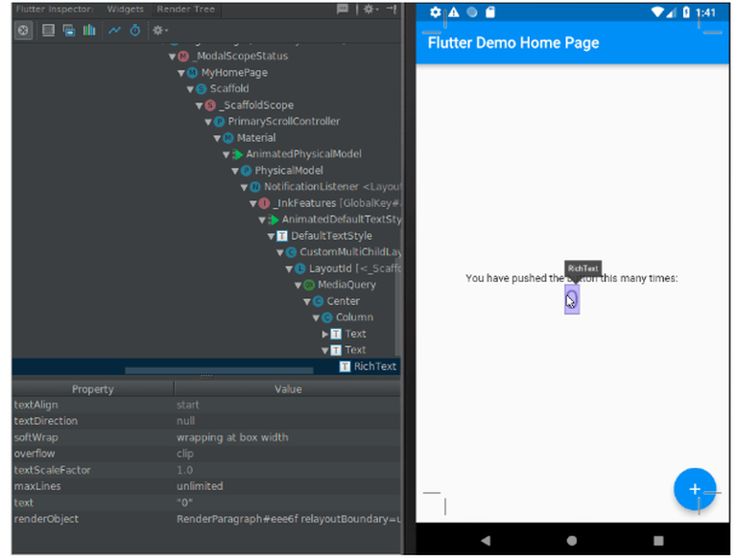
Task: Open the panel header settings gear
Action: 370,9
